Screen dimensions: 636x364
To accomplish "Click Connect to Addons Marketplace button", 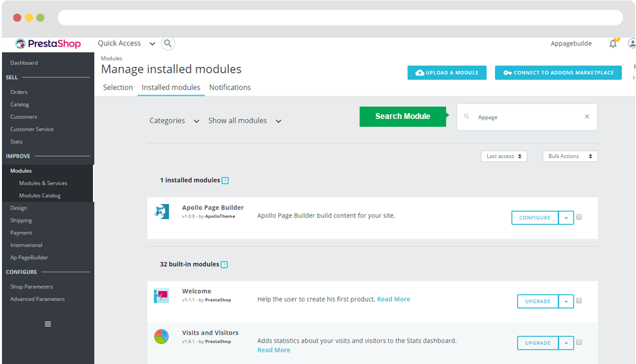I will [x=558, y=73].
